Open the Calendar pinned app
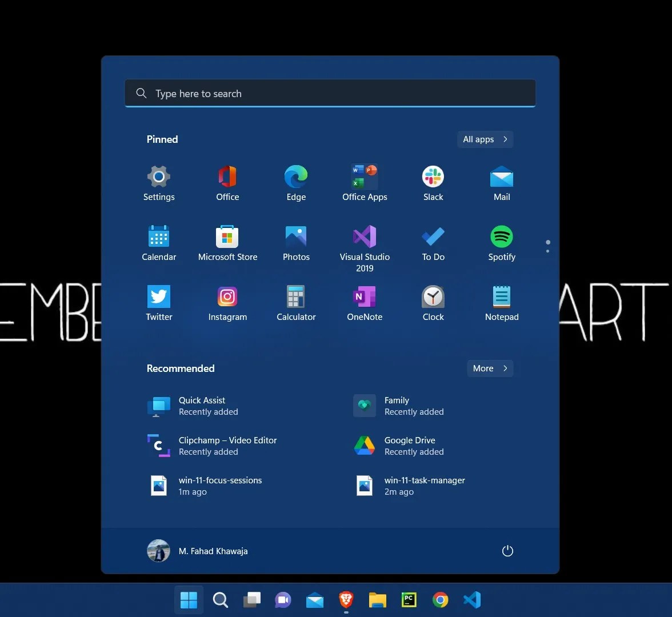This screenshot has height=617, width=672. pos(159,243)
